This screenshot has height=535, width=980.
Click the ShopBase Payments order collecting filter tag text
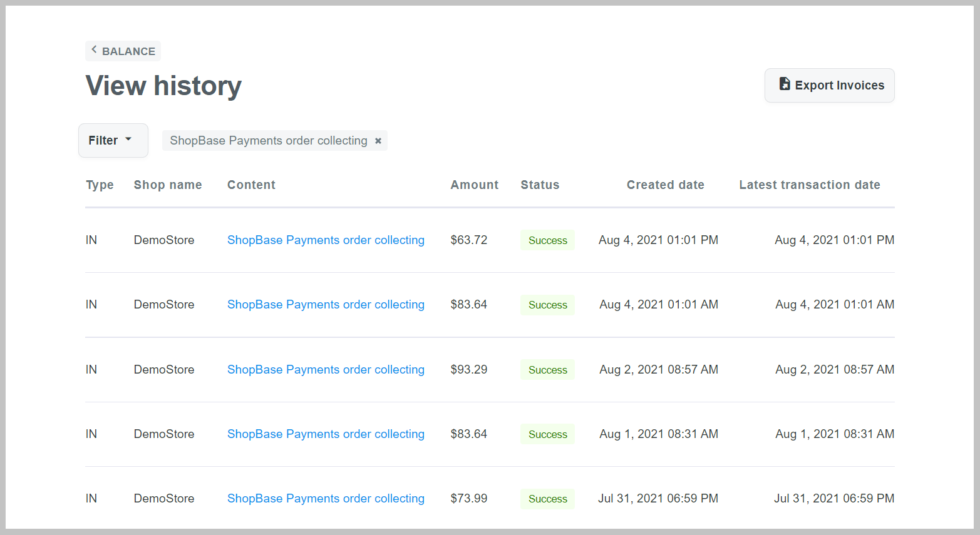pyautogui.click(x=269, y=140)
